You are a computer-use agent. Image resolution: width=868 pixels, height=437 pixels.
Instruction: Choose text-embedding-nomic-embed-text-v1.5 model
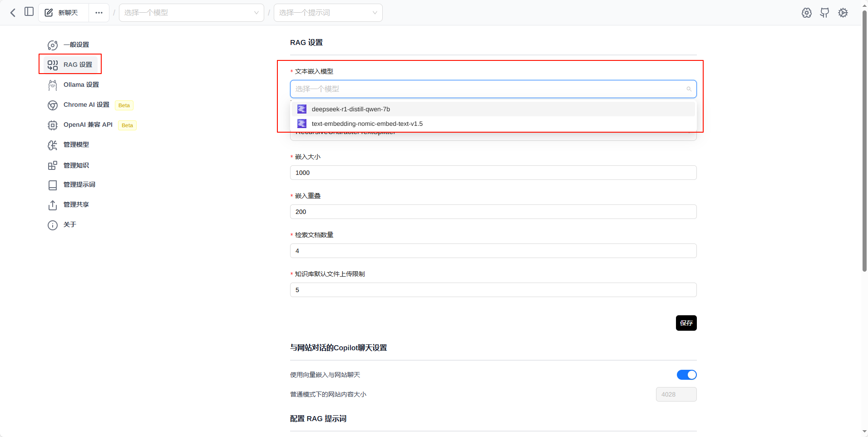pos(367,124)
